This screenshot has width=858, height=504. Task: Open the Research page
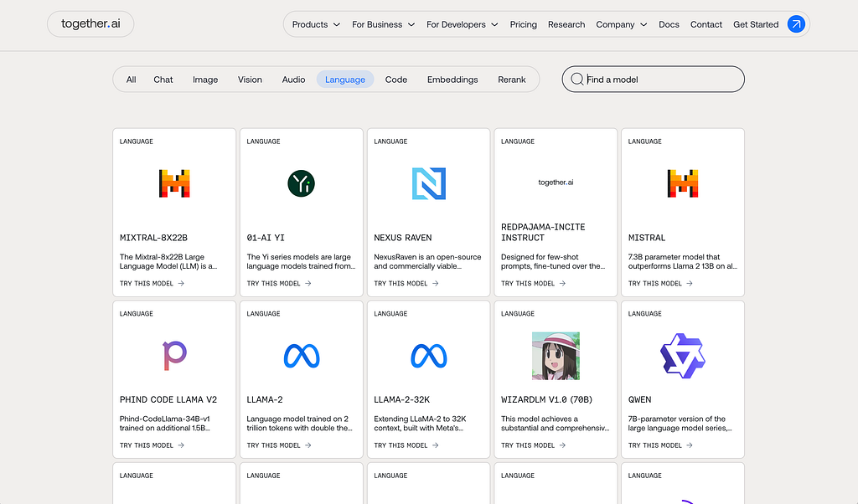point(566,24)
